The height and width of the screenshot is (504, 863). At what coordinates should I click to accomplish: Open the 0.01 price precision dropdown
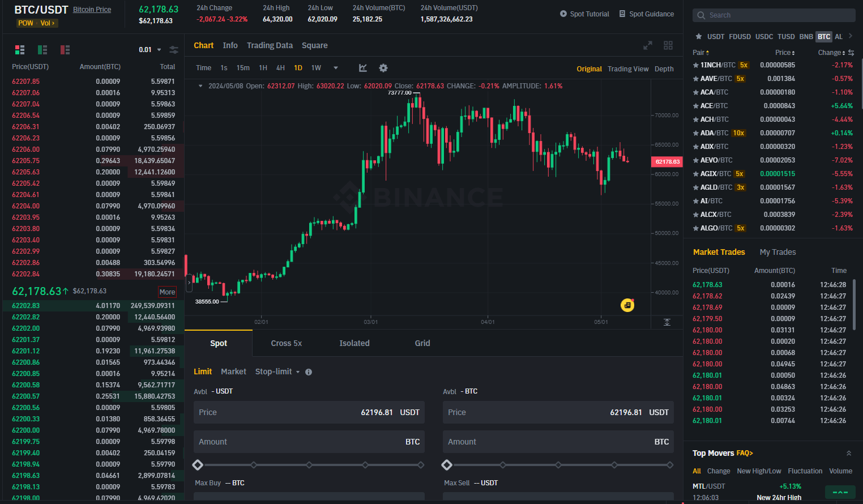tap(150, 50)
